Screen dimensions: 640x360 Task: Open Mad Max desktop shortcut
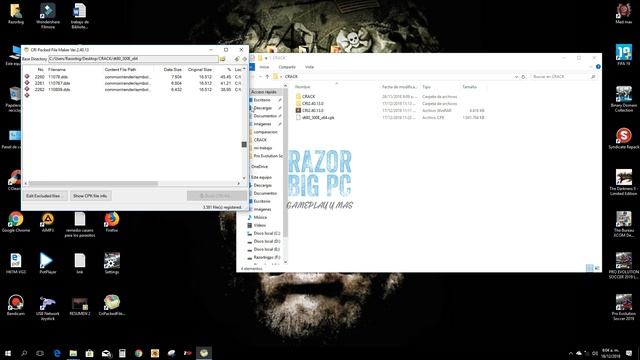click(624, 13)
